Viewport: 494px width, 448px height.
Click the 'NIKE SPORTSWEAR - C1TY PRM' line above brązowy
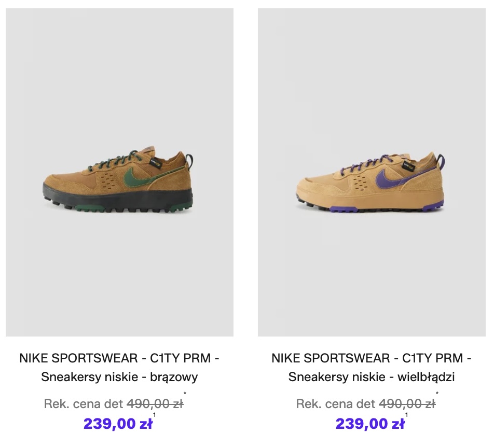click(x=119, y=358)
